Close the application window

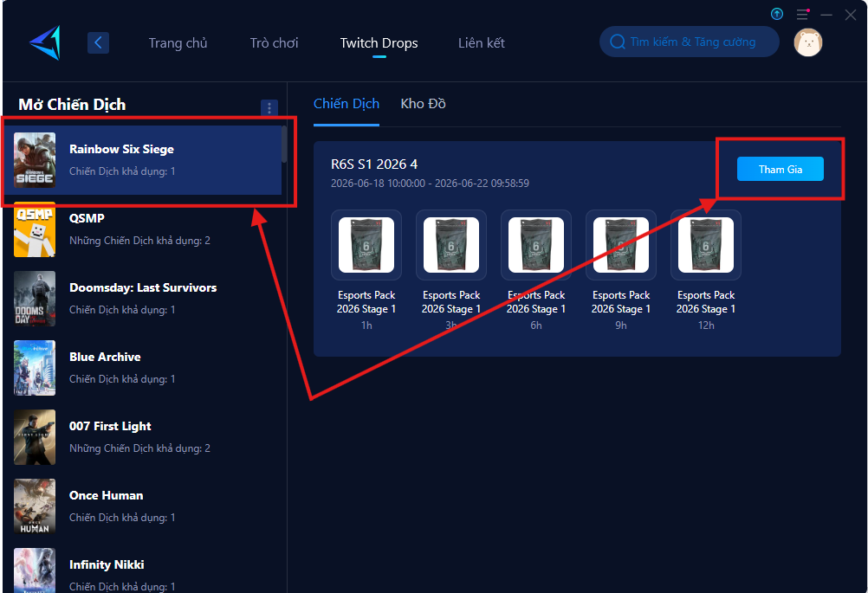point(851,15)
